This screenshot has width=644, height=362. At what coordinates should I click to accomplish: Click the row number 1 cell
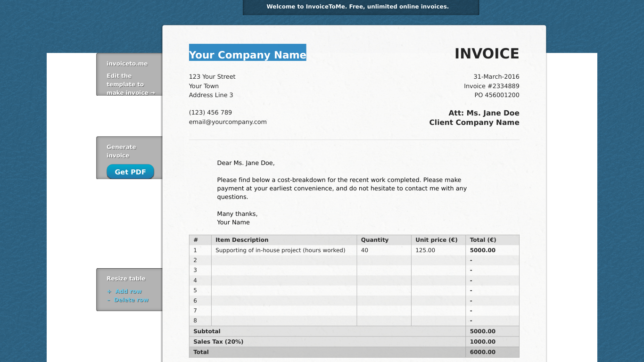(x=200, y=250)
